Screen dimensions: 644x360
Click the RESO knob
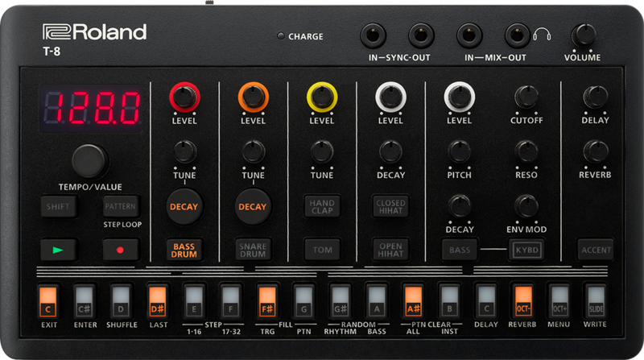click(526, 151)
